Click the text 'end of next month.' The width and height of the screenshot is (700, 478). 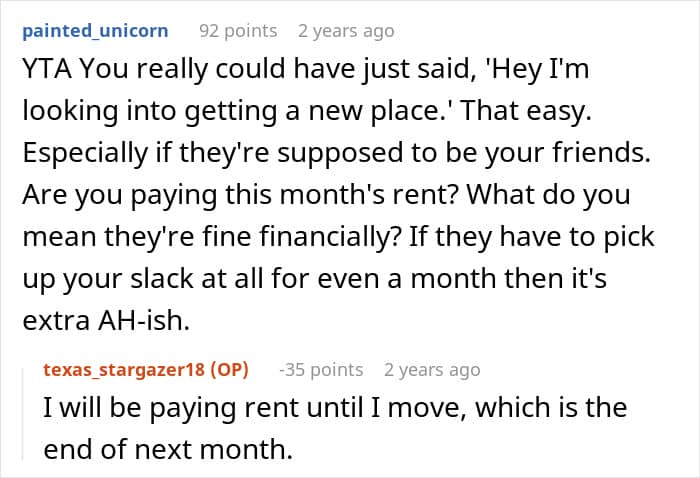(x=168, y=449)
